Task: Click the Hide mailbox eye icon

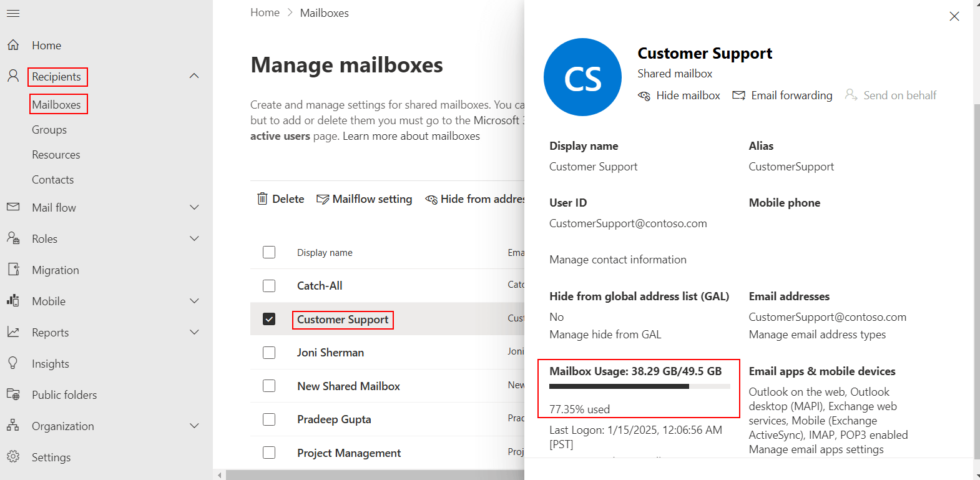Action: click(x=644, y=96)
